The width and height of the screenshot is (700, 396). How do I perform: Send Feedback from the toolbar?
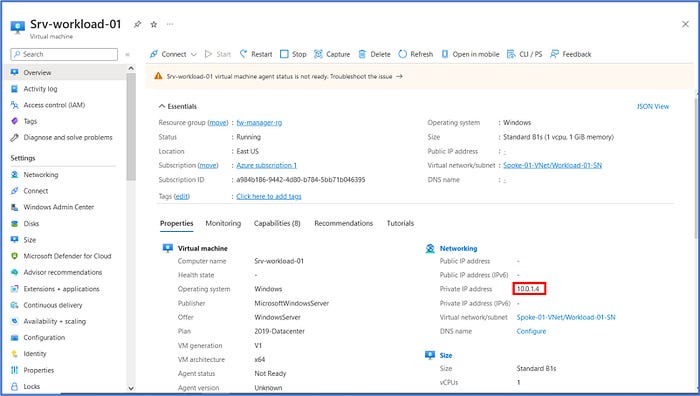point(571,54)
